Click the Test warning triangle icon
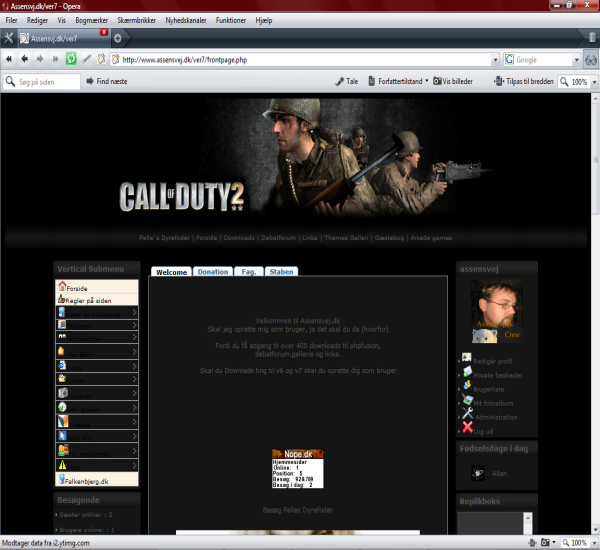Image resolution: width=600 pixels, height=550 pixels. coord(62,465)
